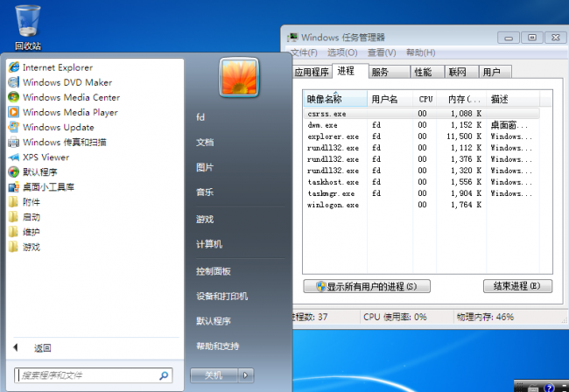Open the 帮助(H) menu in Task Manager
569x392 pixels.
[x=420, y=53]
